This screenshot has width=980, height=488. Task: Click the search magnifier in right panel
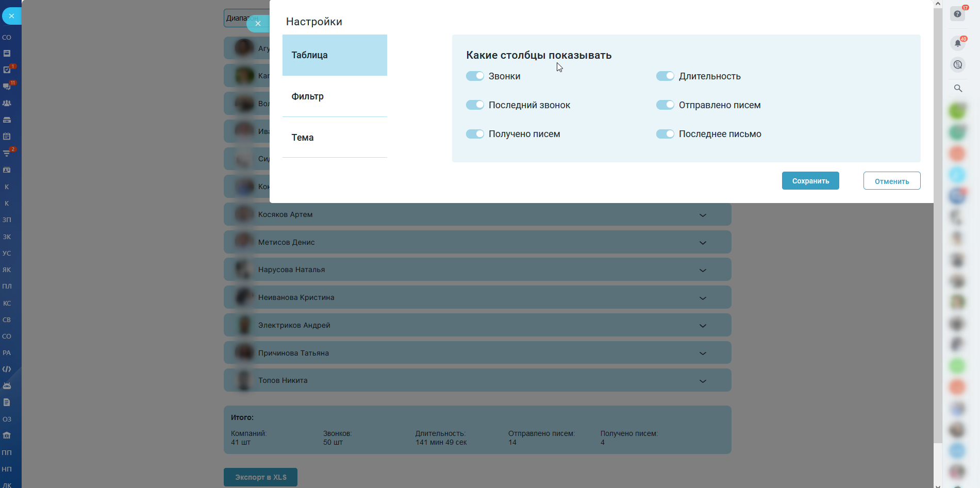(958, 88)
